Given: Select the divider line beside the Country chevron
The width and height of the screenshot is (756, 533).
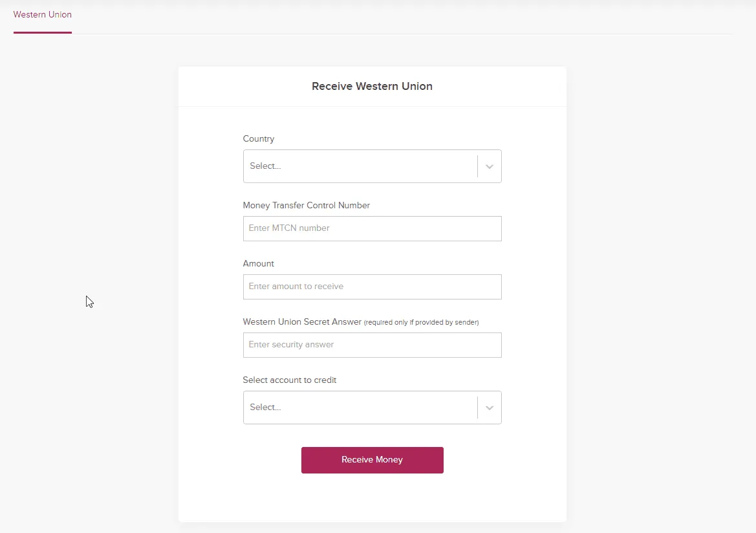Looking at the screenshot, I should pos(477,166).
